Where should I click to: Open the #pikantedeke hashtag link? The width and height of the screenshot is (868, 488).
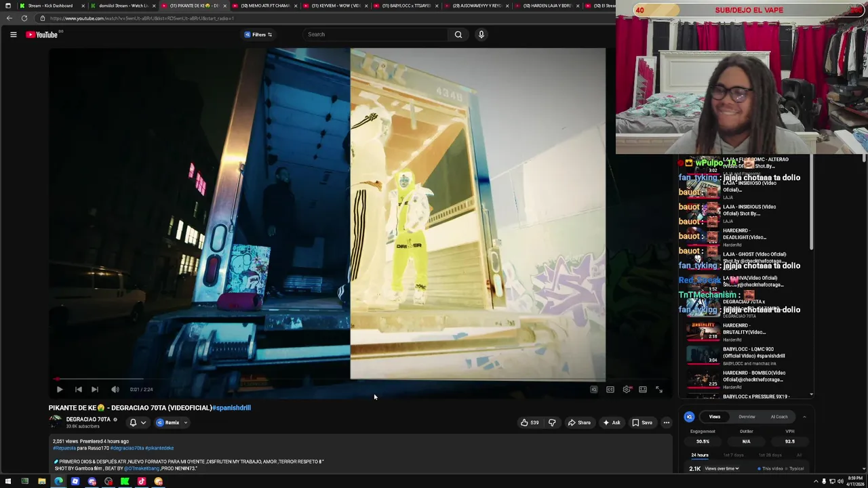[159, 448]
